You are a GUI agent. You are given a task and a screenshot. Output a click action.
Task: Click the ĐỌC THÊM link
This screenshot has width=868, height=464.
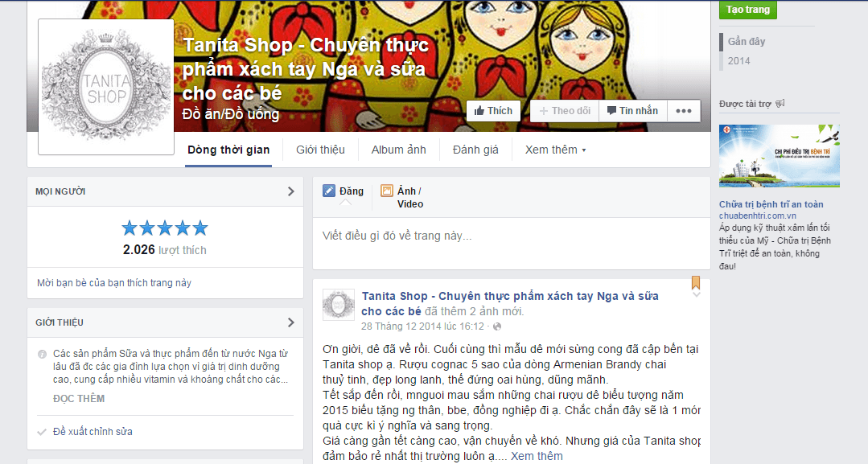pos(79,399)
